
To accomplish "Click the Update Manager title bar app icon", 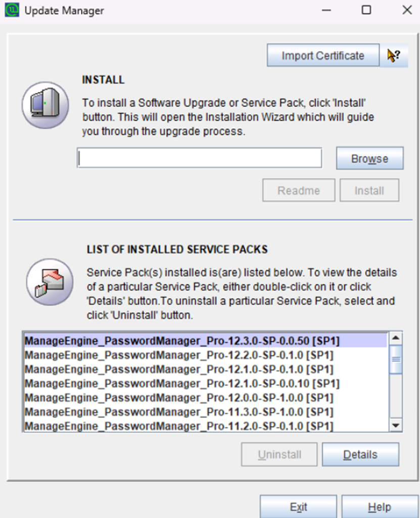I will [12, 10].
